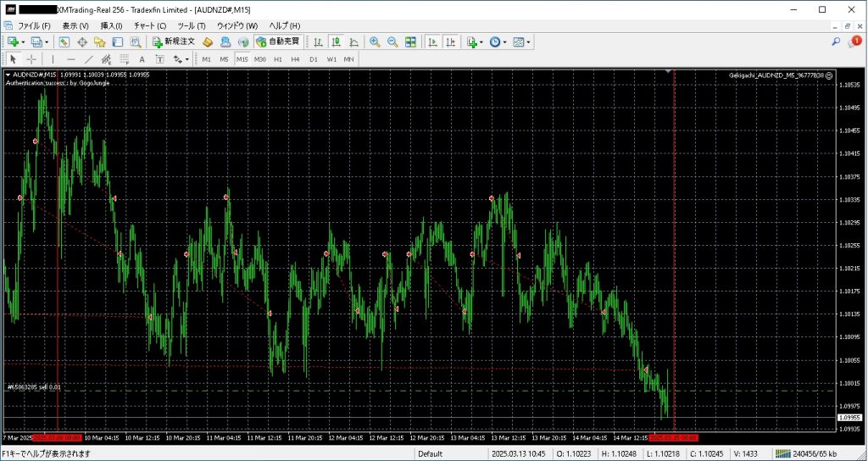Toggle the 自動売買 auto trading button

click(276, 42)
